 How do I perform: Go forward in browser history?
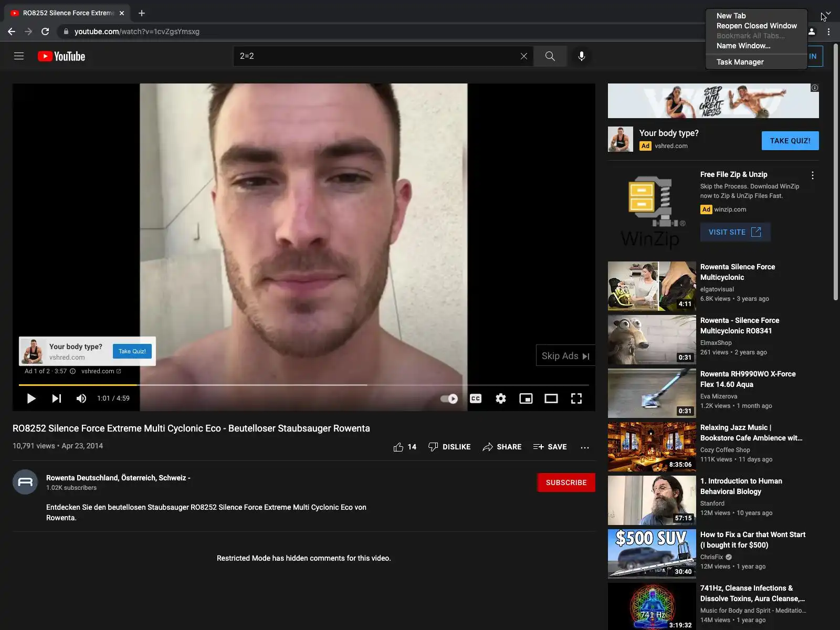coord(28,31)
